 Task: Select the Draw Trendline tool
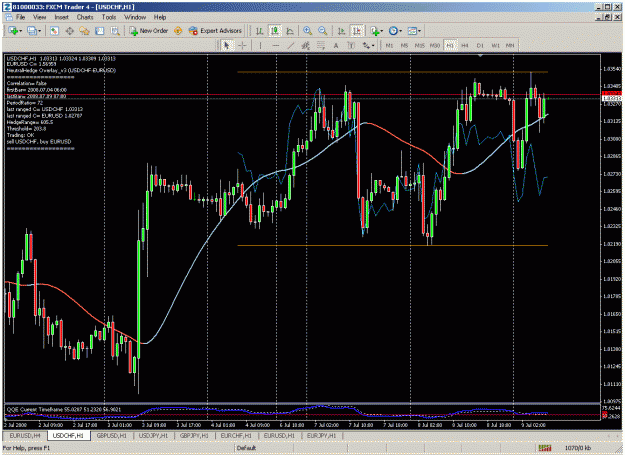pyautogui.click(x=291, y=45)
